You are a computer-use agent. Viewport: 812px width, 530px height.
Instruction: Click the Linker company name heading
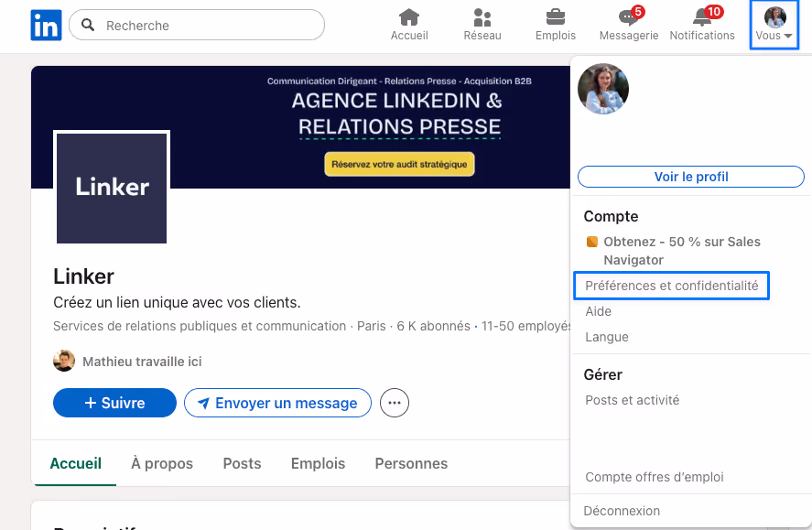click(x=83, y=276)
